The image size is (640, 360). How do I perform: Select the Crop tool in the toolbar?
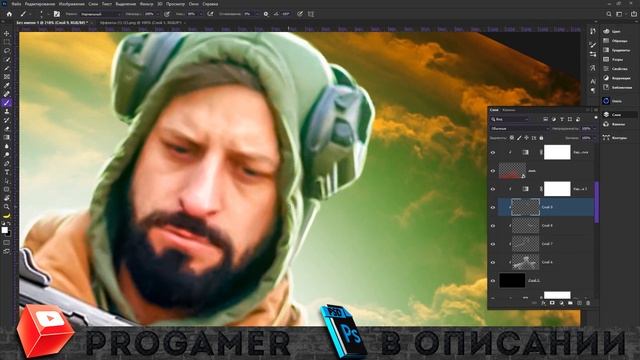tap(7, 68)
